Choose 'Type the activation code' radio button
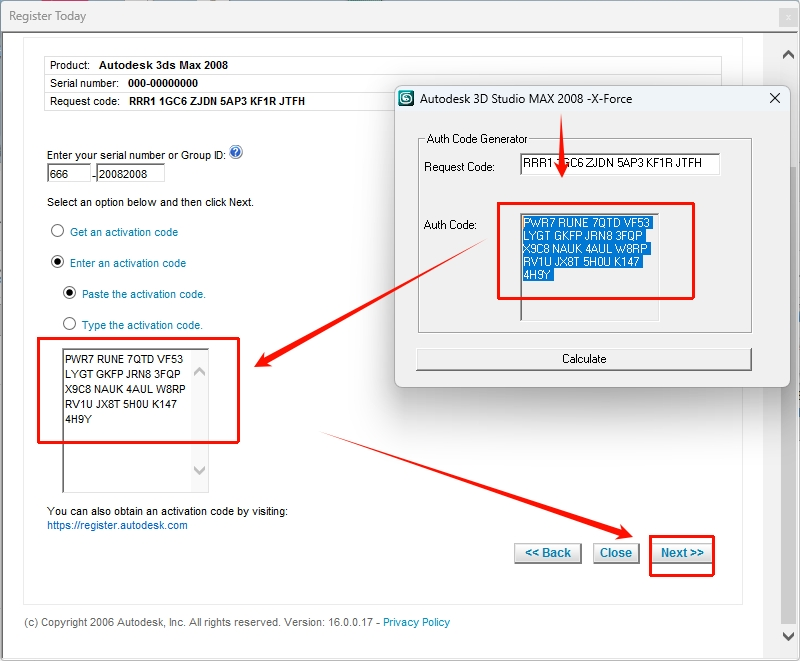 point(69,325)
